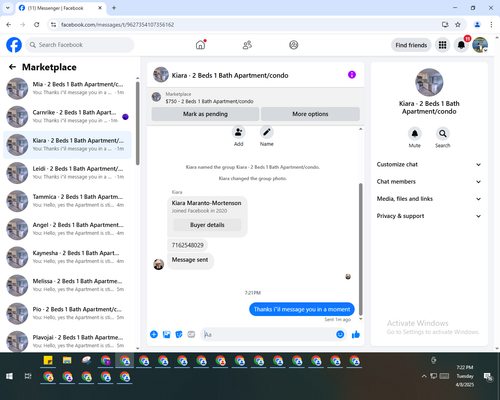Open Buyer details
Image resolution: width=500 pixels, height=400 pixels.
click(x=207, y=225)
